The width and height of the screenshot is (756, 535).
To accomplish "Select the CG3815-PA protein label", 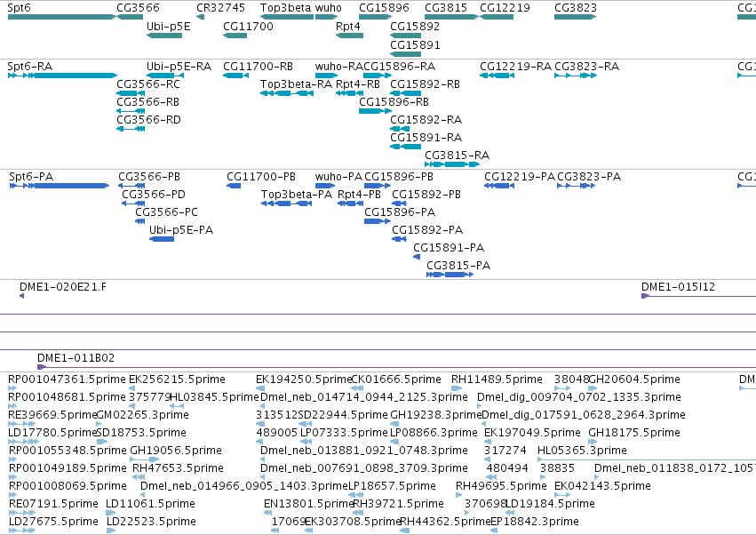I will point(458,266).
